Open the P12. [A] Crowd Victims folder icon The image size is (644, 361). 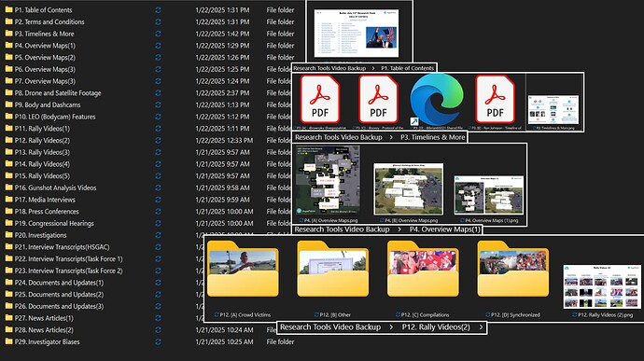pos(243,269)
